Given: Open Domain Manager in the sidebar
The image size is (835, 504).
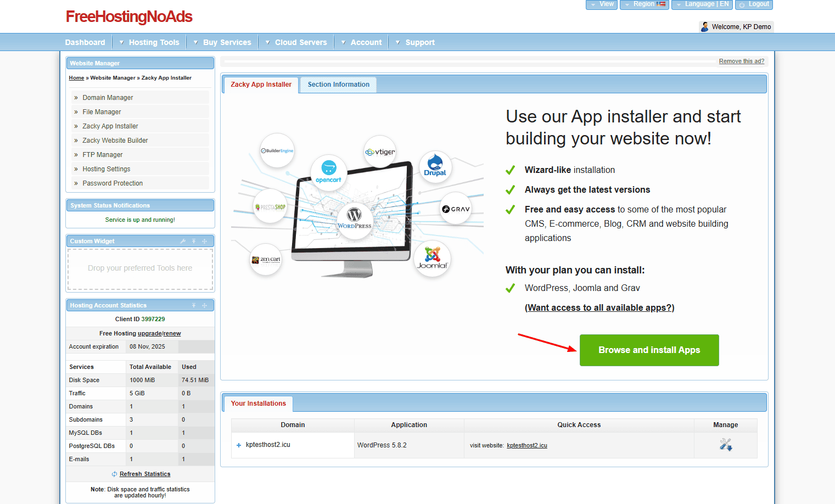Looking at the screenshot, I should [108, 98].
